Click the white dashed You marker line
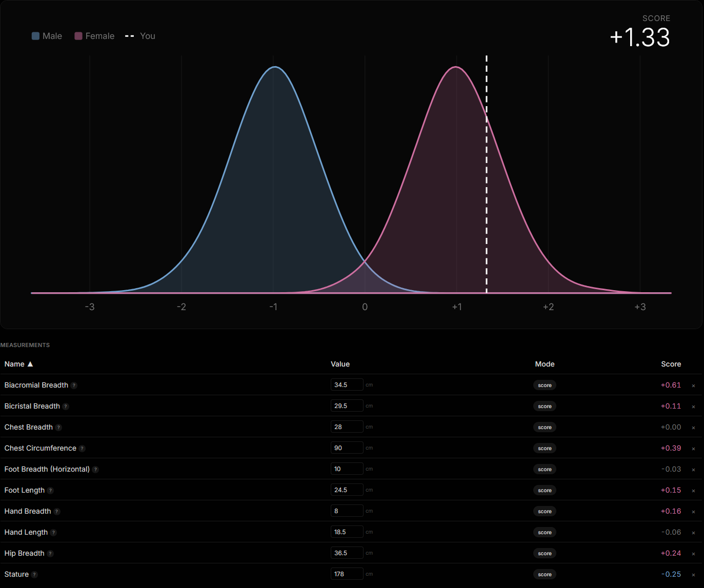The image size is (704, 588). tap(487, 174)
